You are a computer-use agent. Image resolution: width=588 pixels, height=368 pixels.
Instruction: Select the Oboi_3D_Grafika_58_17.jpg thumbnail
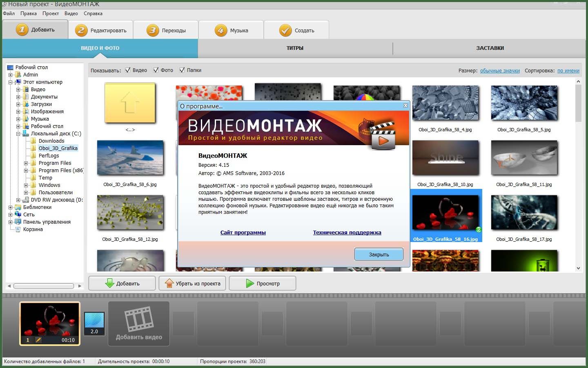(524, 213)
